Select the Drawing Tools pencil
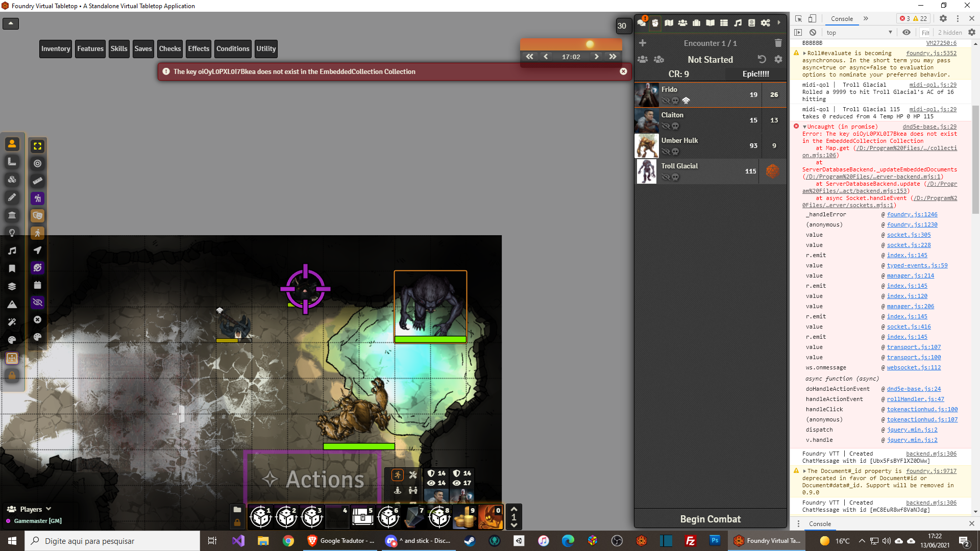 coord(12,197)
